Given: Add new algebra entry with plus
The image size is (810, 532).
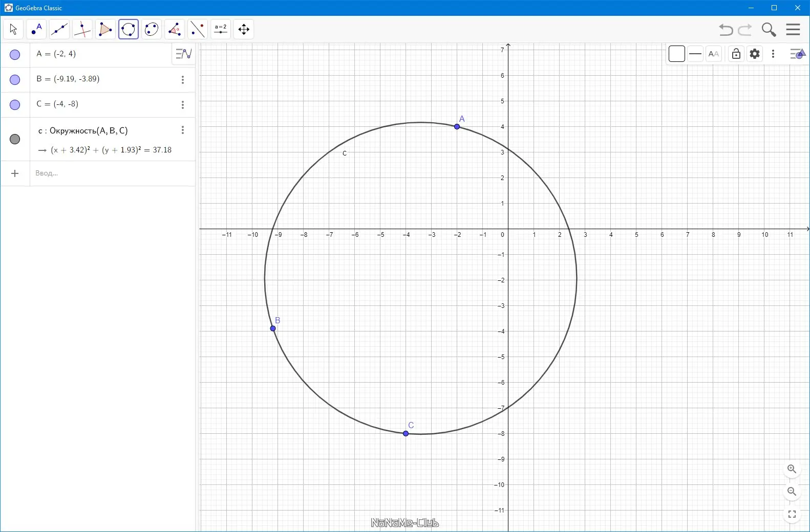Looking at the screenshot, I should 15,173.
